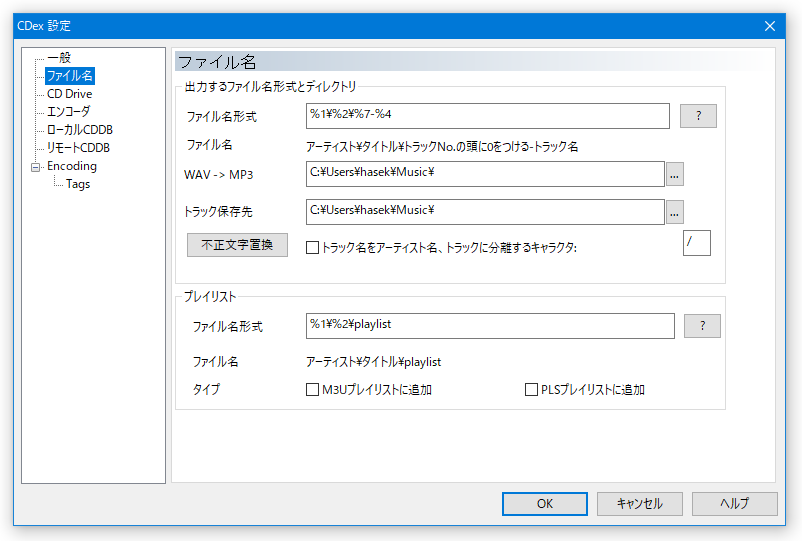Viewport: 802px width, 541px height.
Task: Select the Encoding tree node
Action: tap(72, 166)
